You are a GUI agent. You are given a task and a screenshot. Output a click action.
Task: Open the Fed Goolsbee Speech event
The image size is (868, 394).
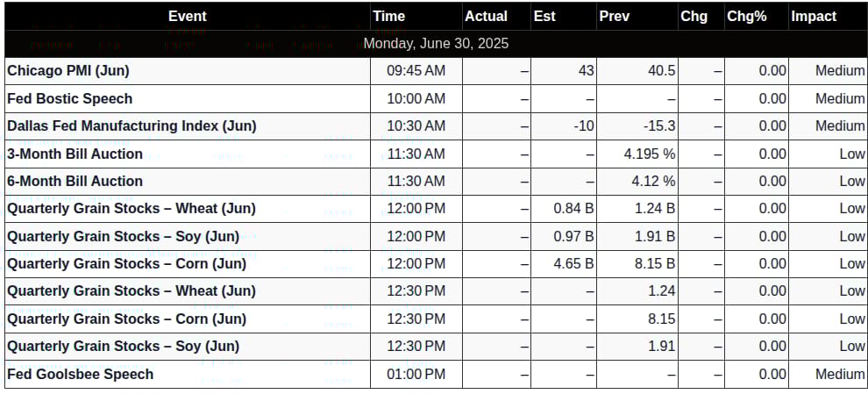pyautogui.click(x=81, y=374)
